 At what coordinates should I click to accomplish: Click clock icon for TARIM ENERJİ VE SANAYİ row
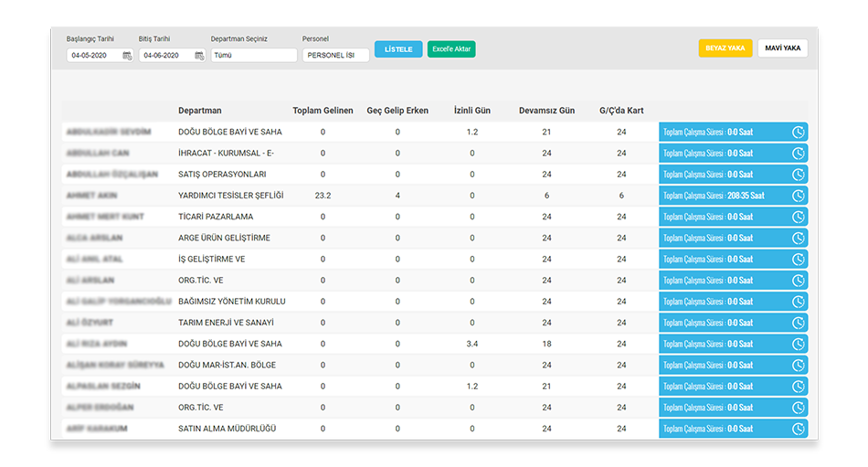(798, 323)
